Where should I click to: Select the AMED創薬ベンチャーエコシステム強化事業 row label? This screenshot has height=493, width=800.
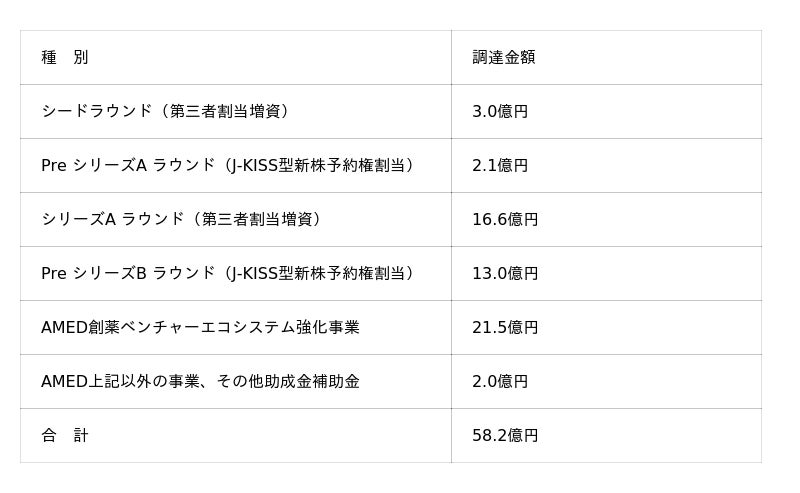tap(200, 328)
